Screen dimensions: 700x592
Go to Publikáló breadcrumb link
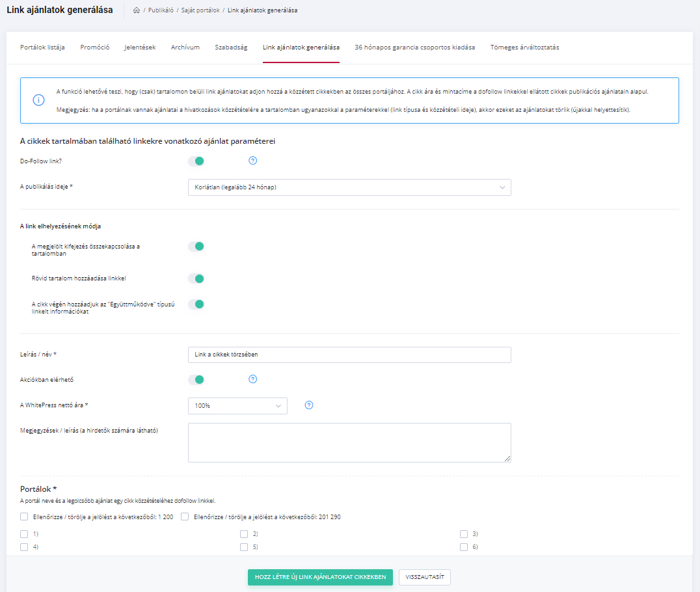pos(161,10)
